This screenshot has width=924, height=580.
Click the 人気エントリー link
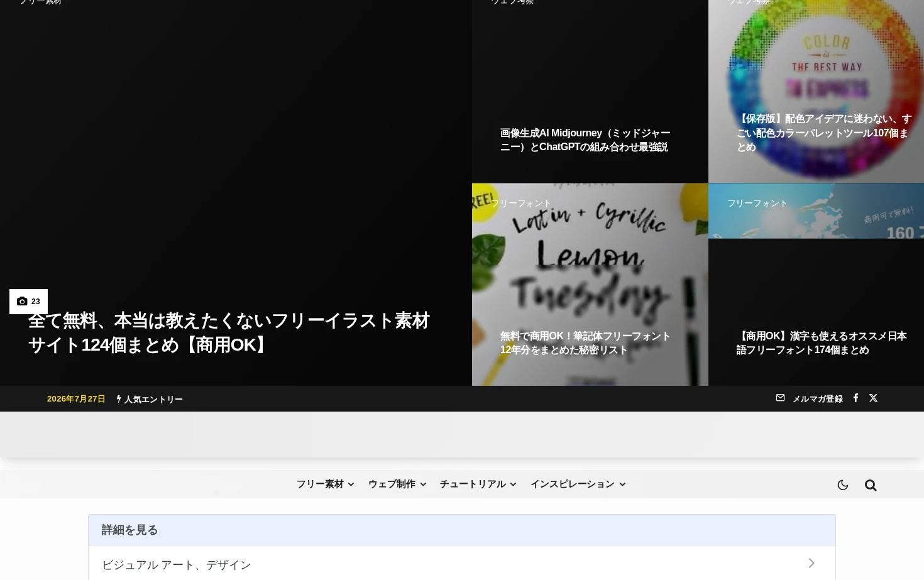coord(153,400)
